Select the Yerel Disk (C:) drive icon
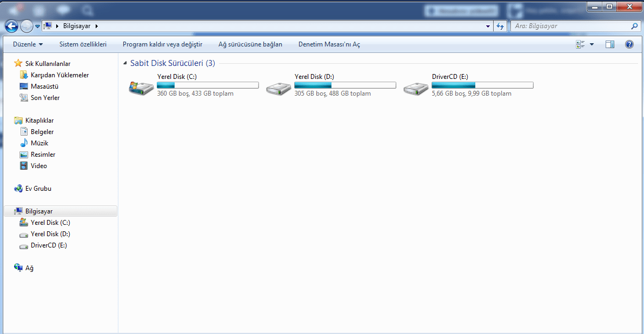This screenshot has height=334, width=644. coord(141,88)
